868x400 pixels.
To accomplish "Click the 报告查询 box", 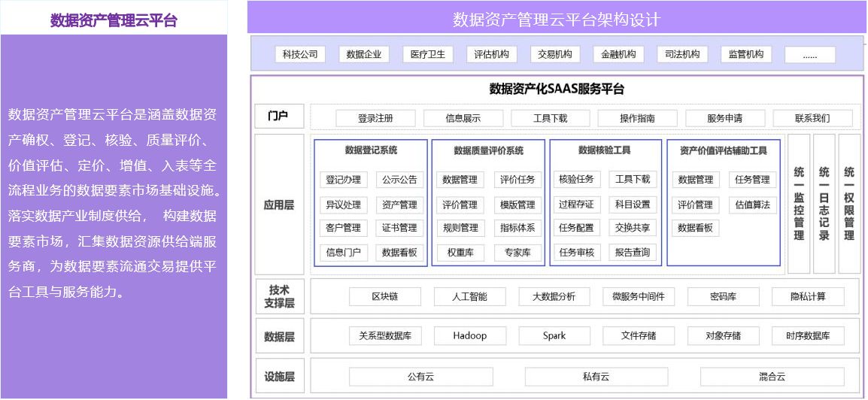I will click(633, 253).
